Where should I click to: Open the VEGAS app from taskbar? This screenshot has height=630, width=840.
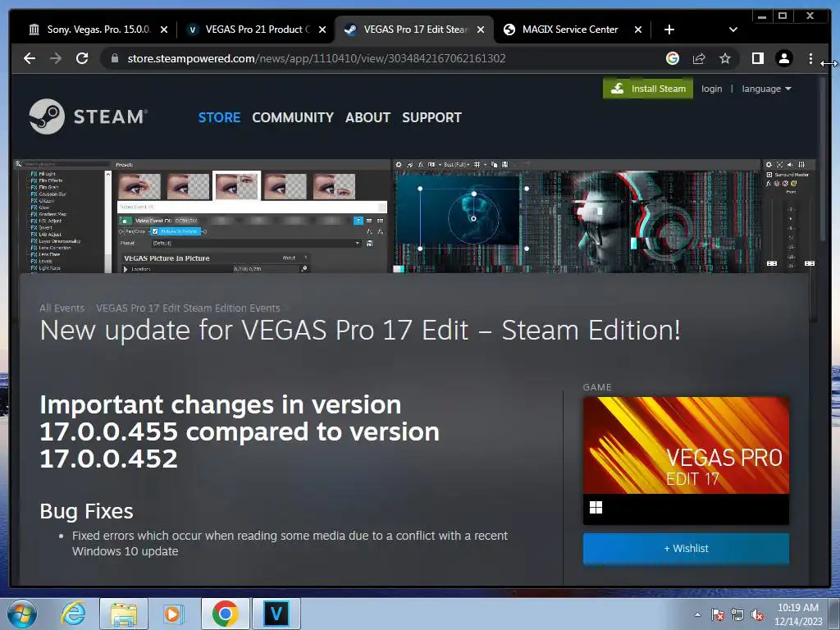(x=276, y=614)
